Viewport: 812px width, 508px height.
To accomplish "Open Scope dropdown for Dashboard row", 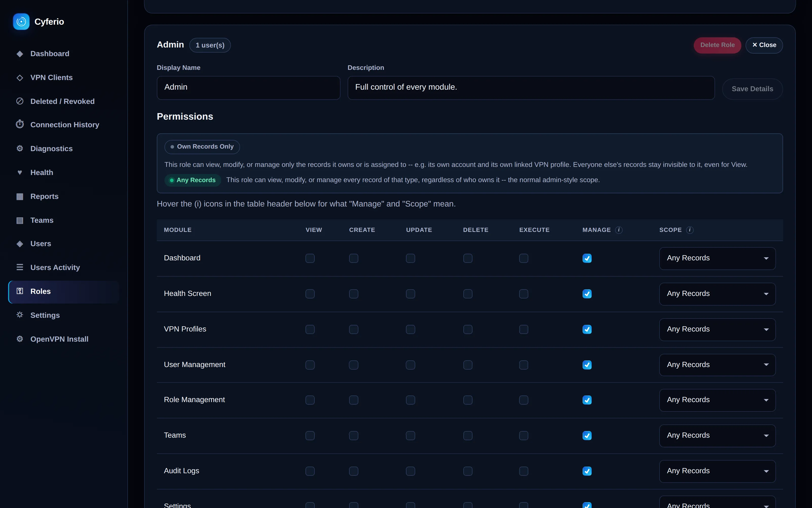I will coord(717,258).
